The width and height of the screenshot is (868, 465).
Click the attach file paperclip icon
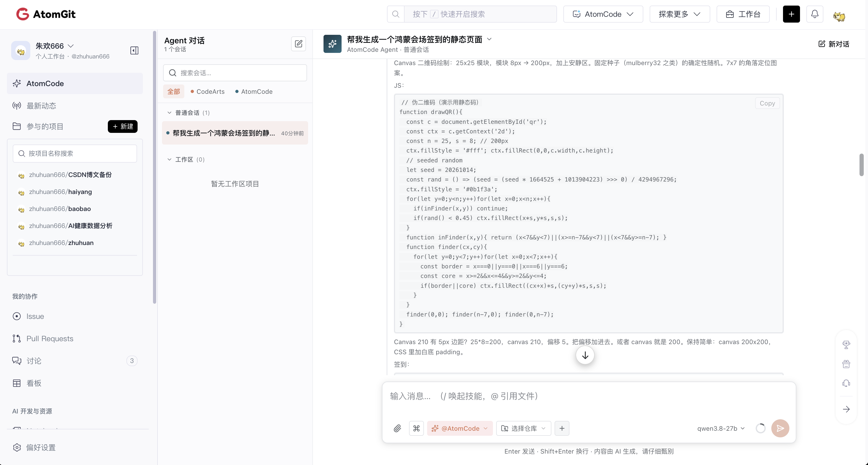pyautogui.click(x=398, y=428)
